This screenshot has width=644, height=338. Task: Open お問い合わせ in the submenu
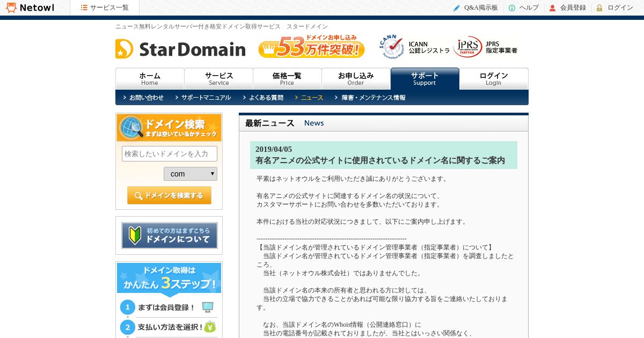pyautogui.click(x=143, y=98)
